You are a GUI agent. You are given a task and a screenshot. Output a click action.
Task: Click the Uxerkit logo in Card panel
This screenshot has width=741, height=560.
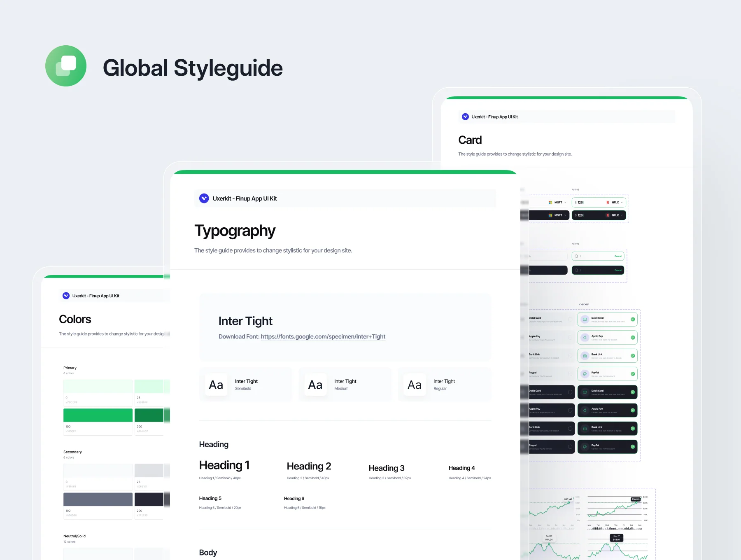pyautogui.click(x=465, y=117)
